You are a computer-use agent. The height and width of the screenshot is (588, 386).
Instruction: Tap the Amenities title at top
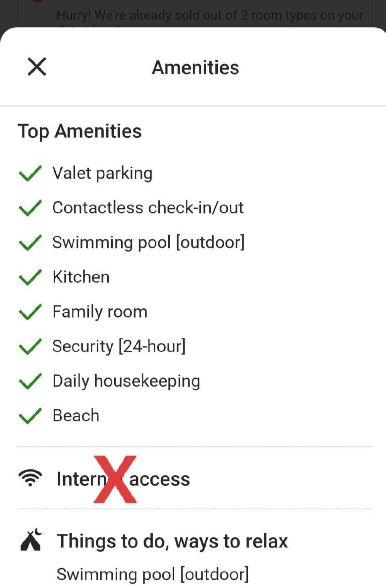click(x=195, y=67)
